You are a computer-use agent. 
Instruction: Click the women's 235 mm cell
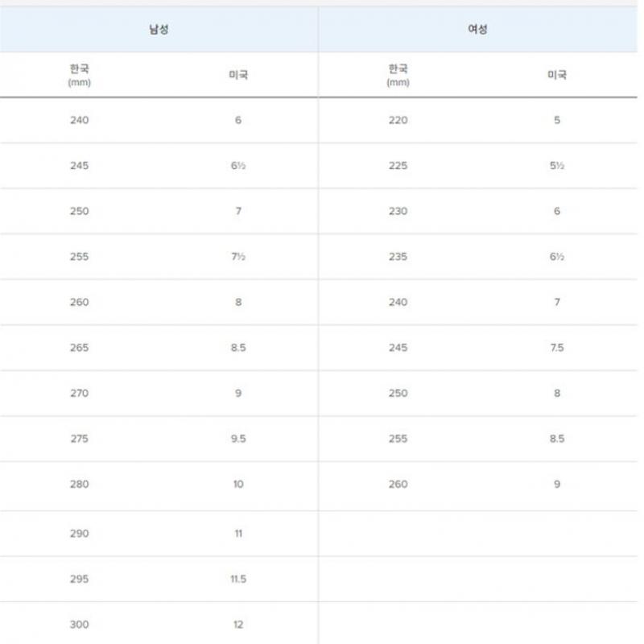tap(398, 257)
